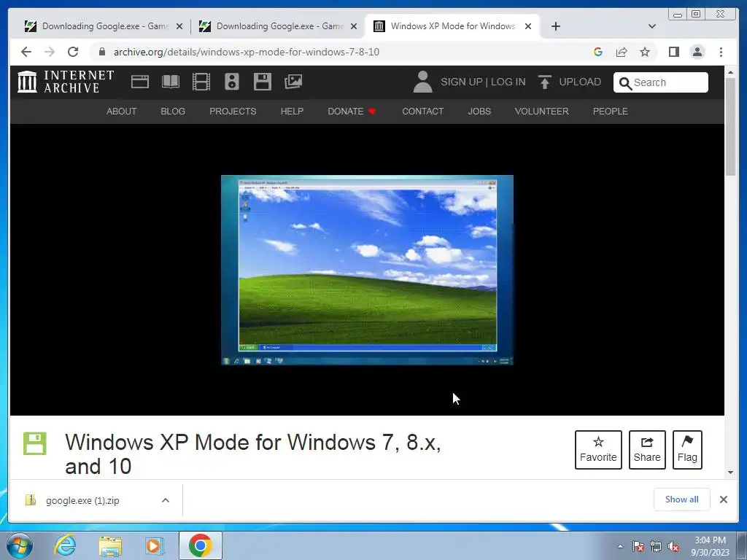This screenshot has height=560, width=747.
Task: Open the Texts book icon
Action: pyautogui.click(x=171, y=82)
